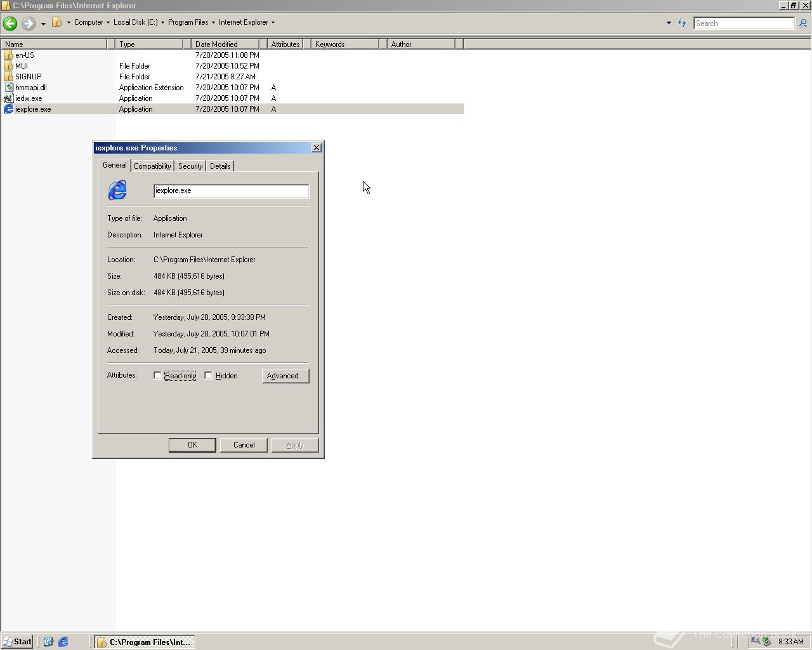Click inside the Search field
Screen dimensions: 812x650
pos(743,23)
